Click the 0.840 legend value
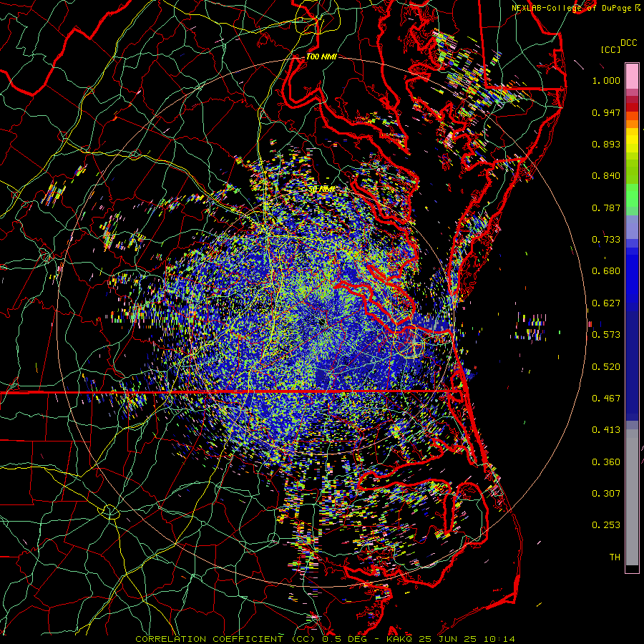The width and height of the screenshot is (644, 644). point(606,176)
